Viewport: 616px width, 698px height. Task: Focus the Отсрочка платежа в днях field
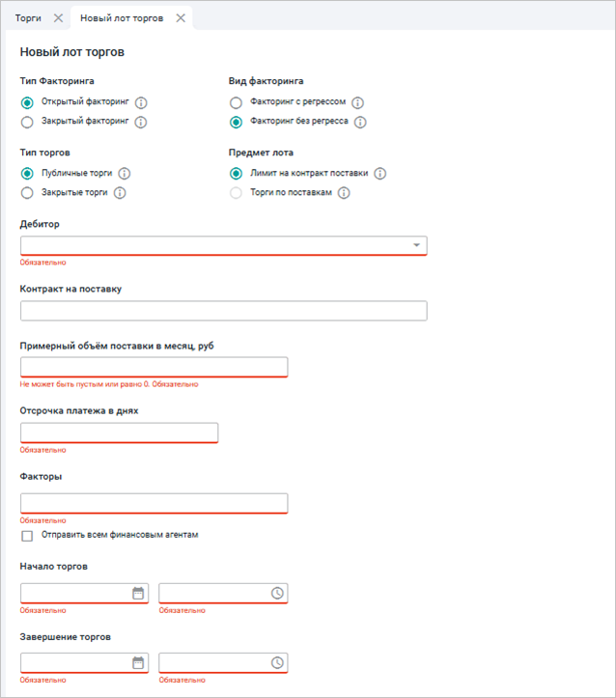(x=119, y=433)
